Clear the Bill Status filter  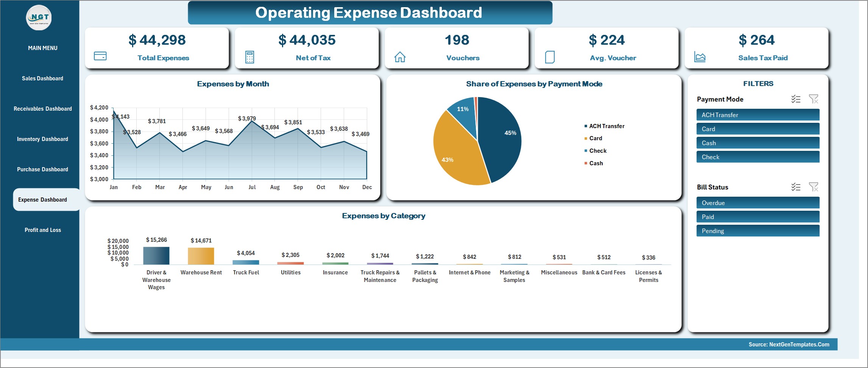(813, 187)
